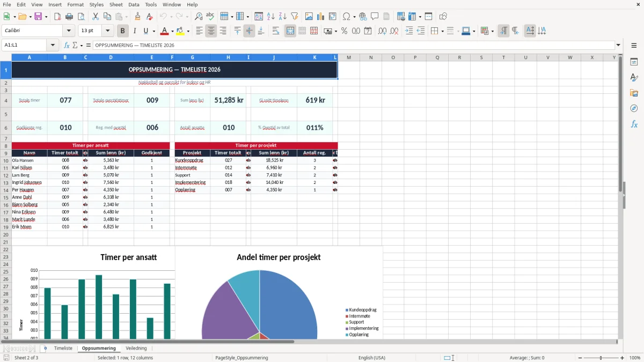Open the Data menu
Image resolution: width=644 pixels, height=362 pixels.
coord(134,4)
